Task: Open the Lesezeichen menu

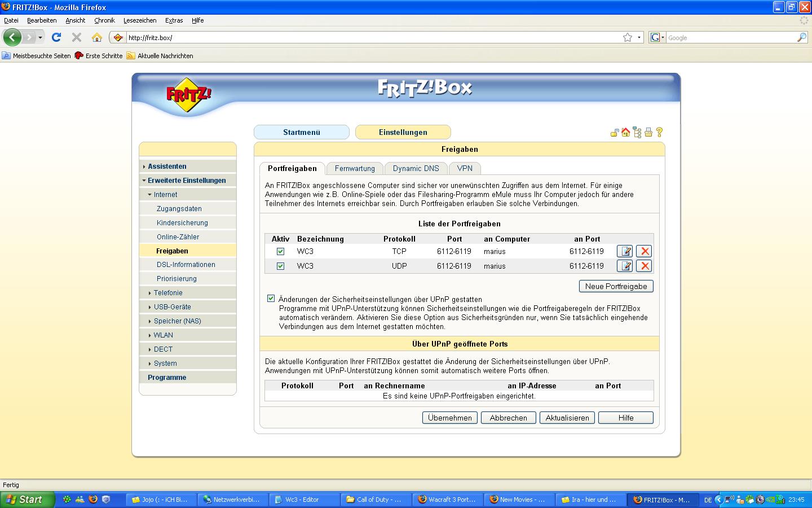Action: (x=140, y=20)
